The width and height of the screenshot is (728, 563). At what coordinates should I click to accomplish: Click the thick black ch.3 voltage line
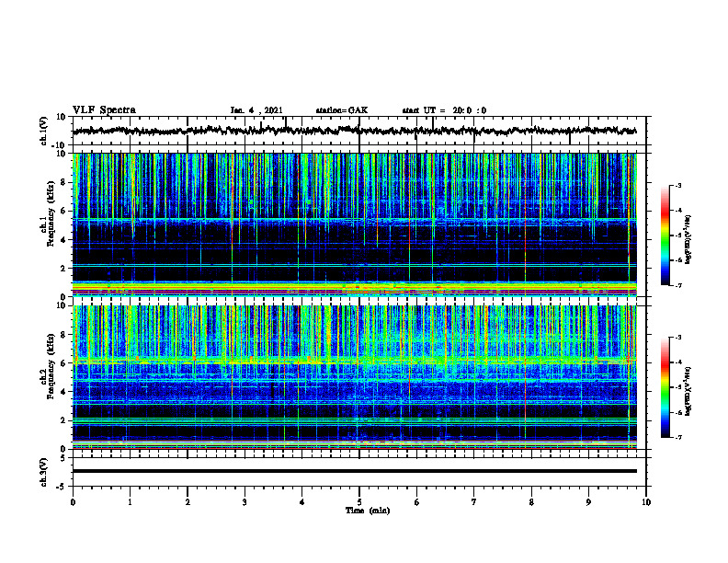click(x=355, y=471)
